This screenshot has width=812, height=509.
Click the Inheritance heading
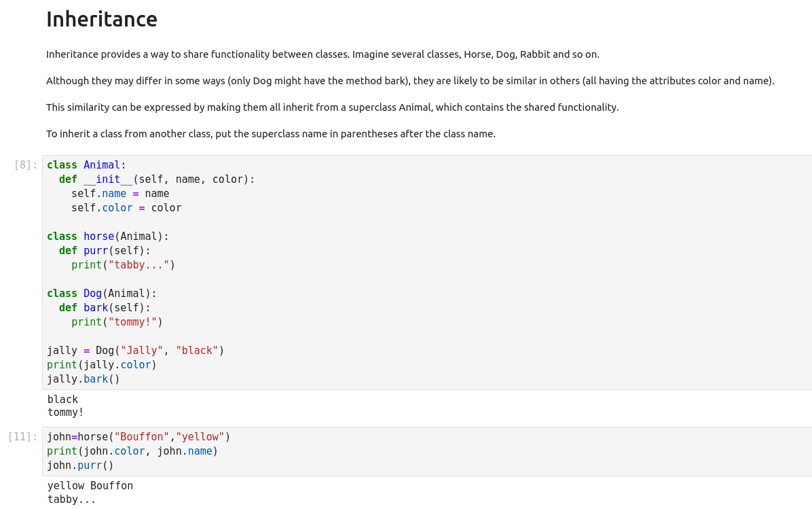(102, 19)
